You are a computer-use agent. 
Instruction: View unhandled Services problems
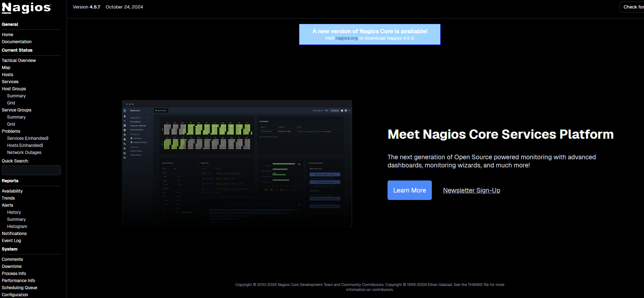[x=28, y=138]
